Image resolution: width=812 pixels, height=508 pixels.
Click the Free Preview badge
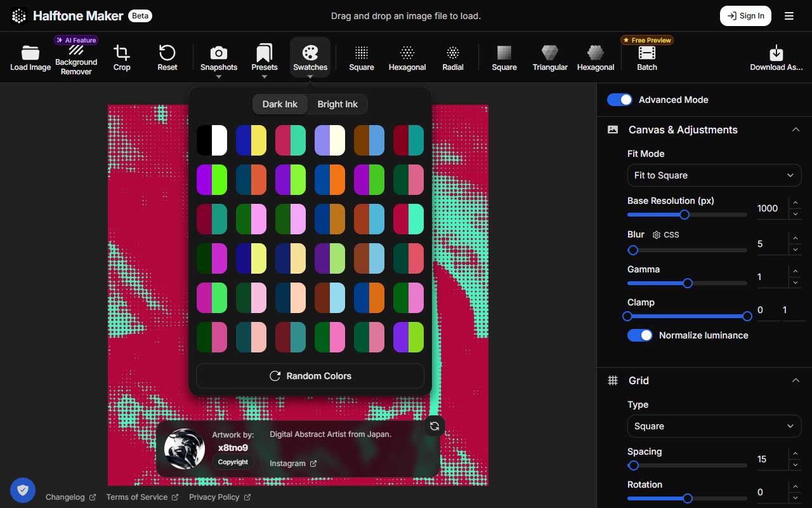647,40
